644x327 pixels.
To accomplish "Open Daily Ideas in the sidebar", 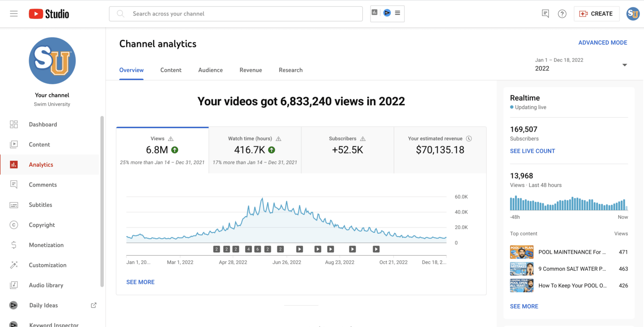I will 49,306.
